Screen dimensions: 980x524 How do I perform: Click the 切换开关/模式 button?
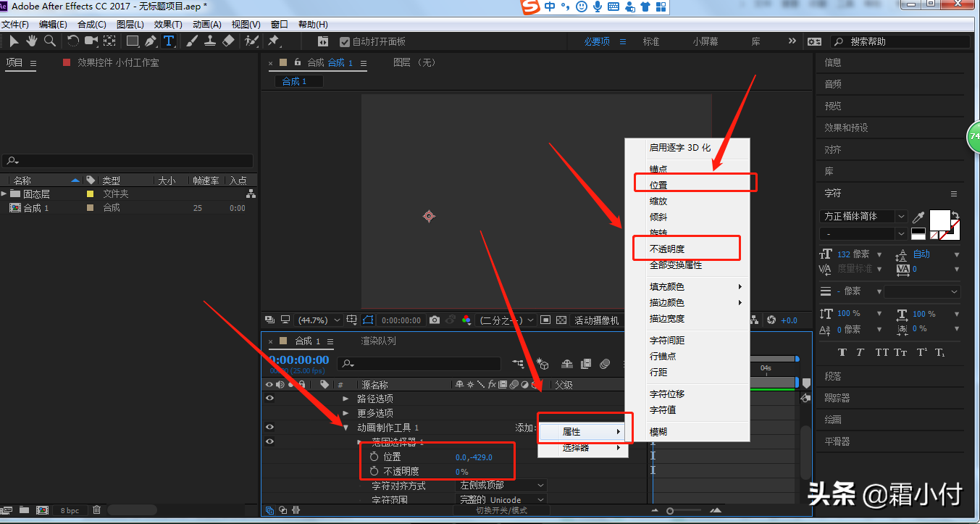[x=501, y=510]
